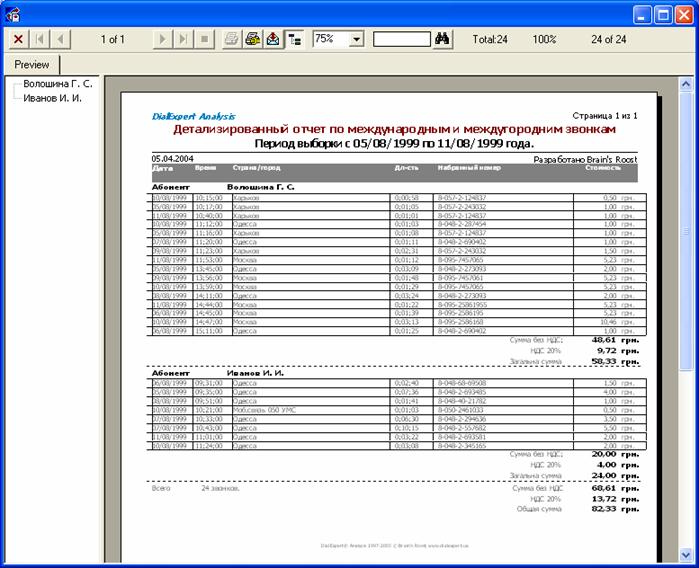
Task: Click the 'Total:24' status text
Action: pos(490,39)
